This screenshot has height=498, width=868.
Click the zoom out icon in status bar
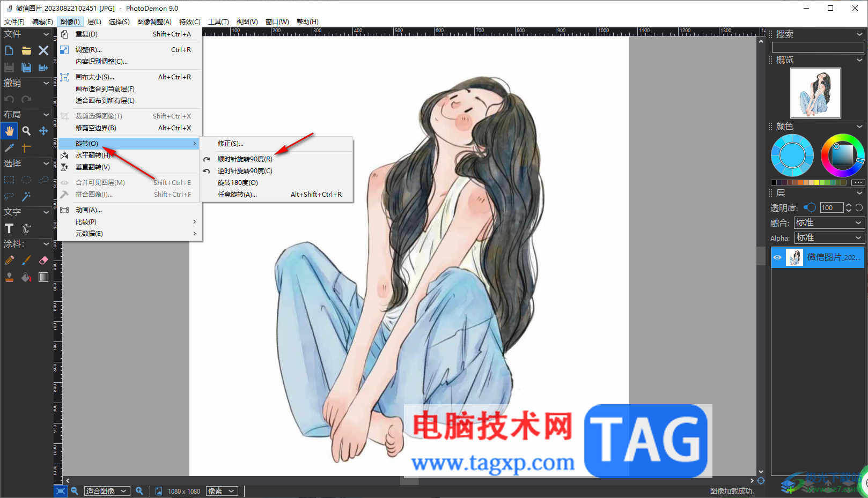pos(75,491)
